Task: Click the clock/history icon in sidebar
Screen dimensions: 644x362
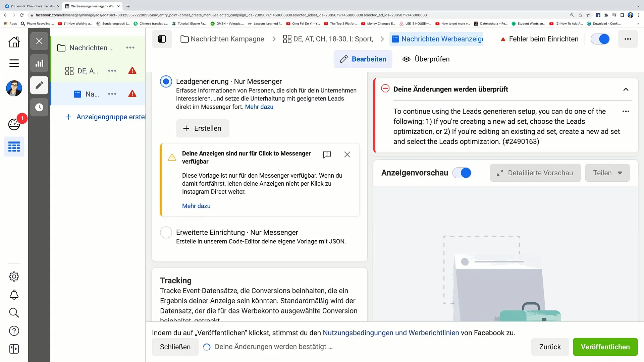Action: point(39,107)
